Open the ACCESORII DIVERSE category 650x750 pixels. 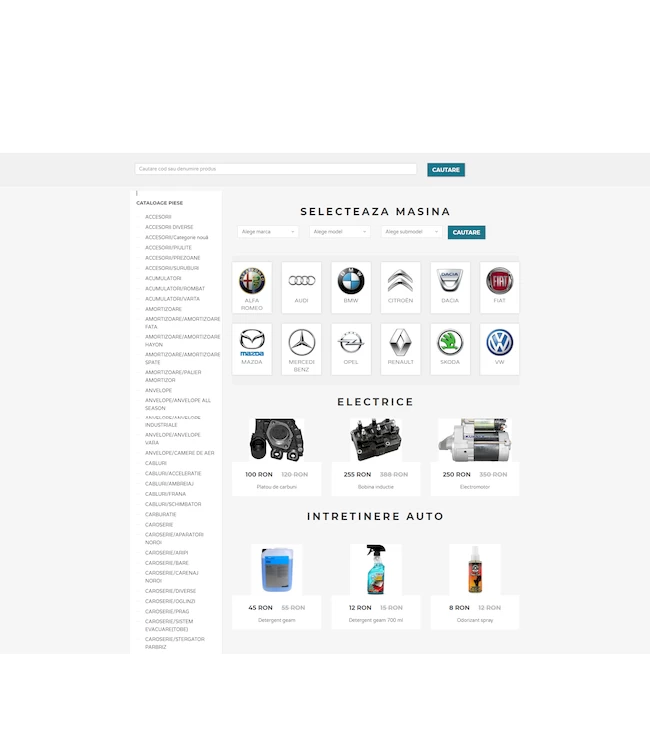point(169,227)
